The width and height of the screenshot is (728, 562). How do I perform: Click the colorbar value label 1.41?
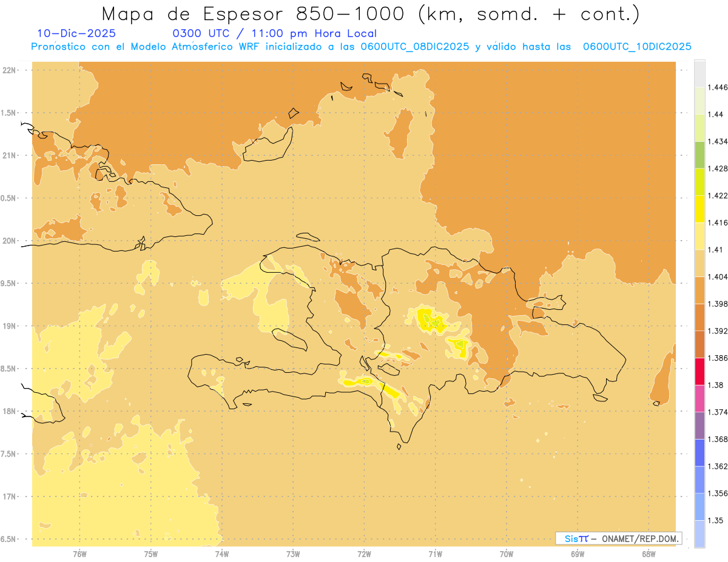pyautogui.click(x=716, y=250)
